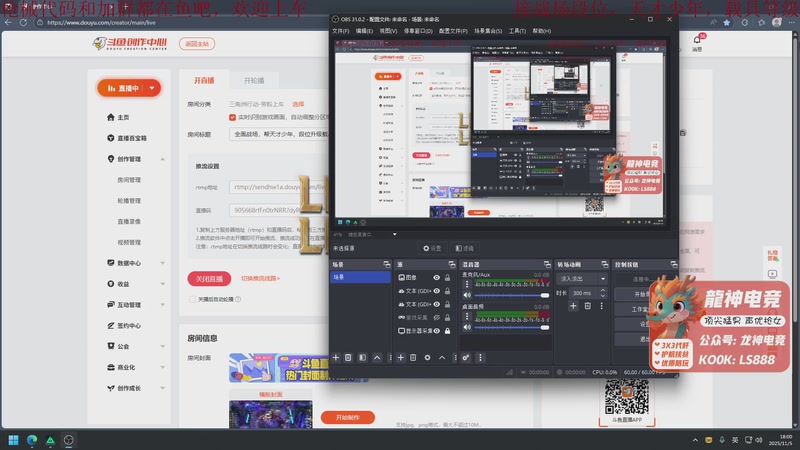Viewport: 800px width, 450px height.
Task: Hide the second 文本 (GDI+) source
Action: (x=437, y=304)
